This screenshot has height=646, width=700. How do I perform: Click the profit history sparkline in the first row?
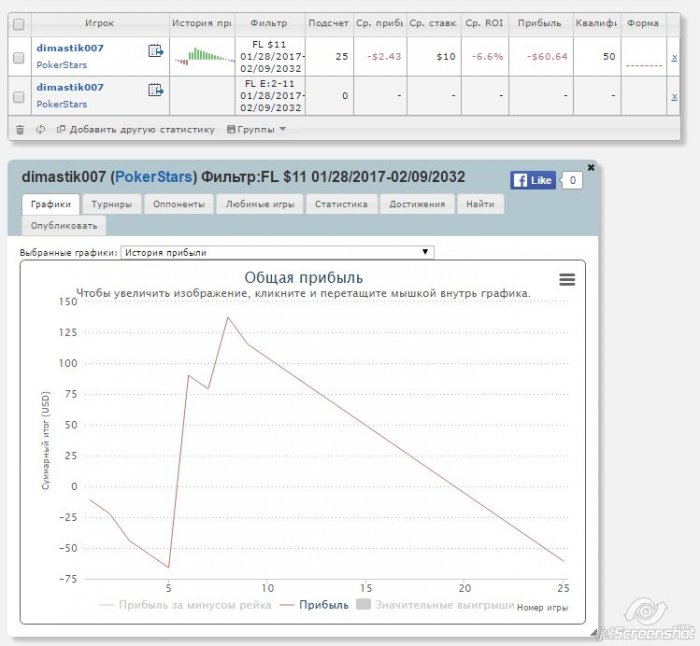point(204,57)
